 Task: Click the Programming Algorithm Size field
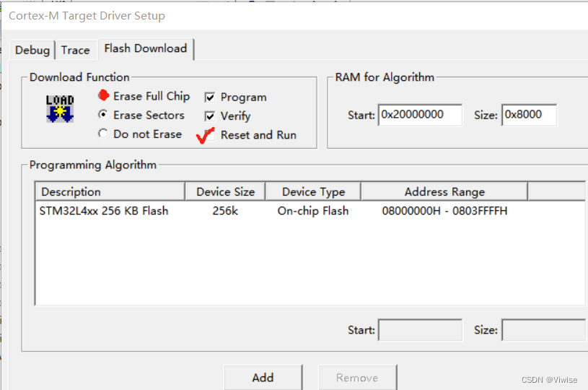[x=543, y=330]
